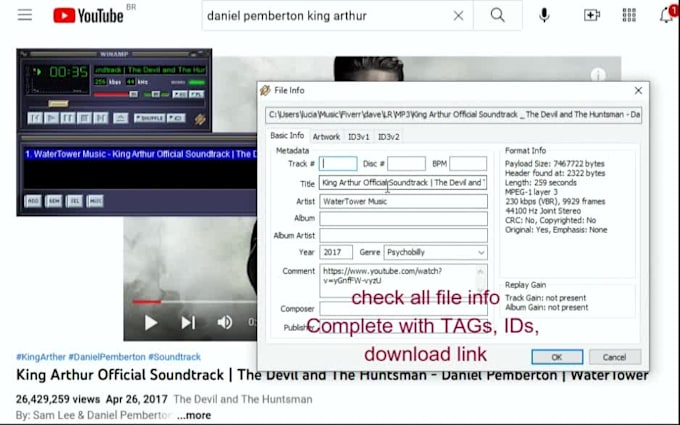Go to YouTube home via the logo
The height and width of the screenshot is (425, 680).
88,16
